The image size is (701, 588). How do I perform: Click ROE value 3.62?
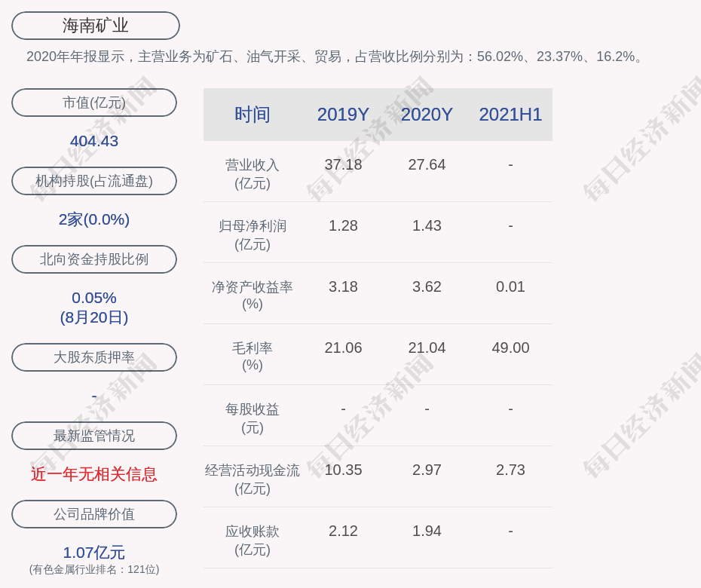427,286
